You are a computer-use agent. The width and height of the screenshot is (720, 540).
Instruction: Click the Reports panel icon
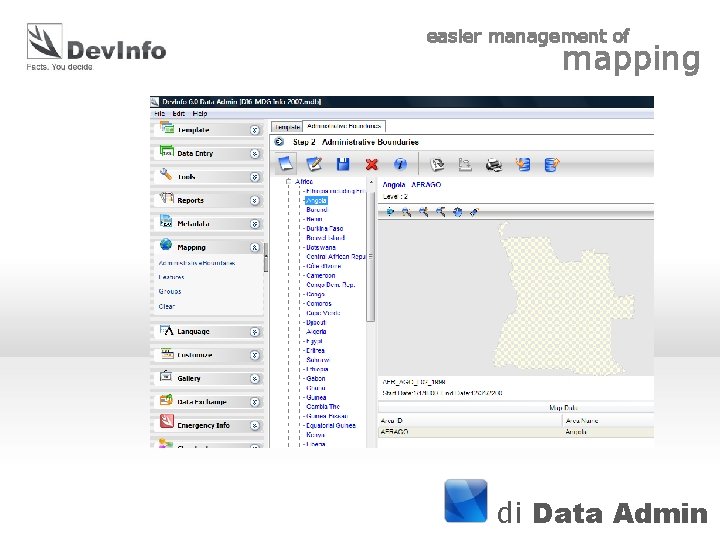coord(166,198)
